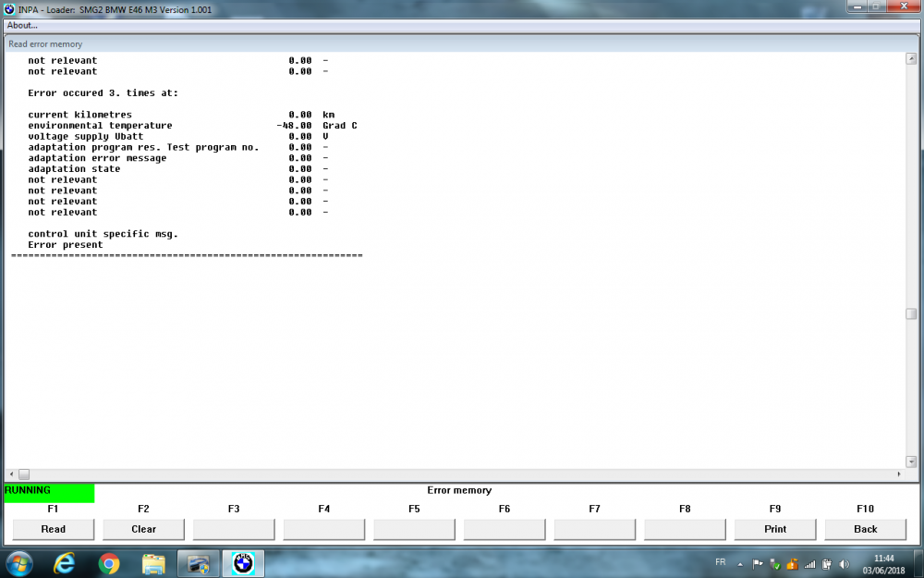Click the 'Error memory' status label

(x=459, y=490)
